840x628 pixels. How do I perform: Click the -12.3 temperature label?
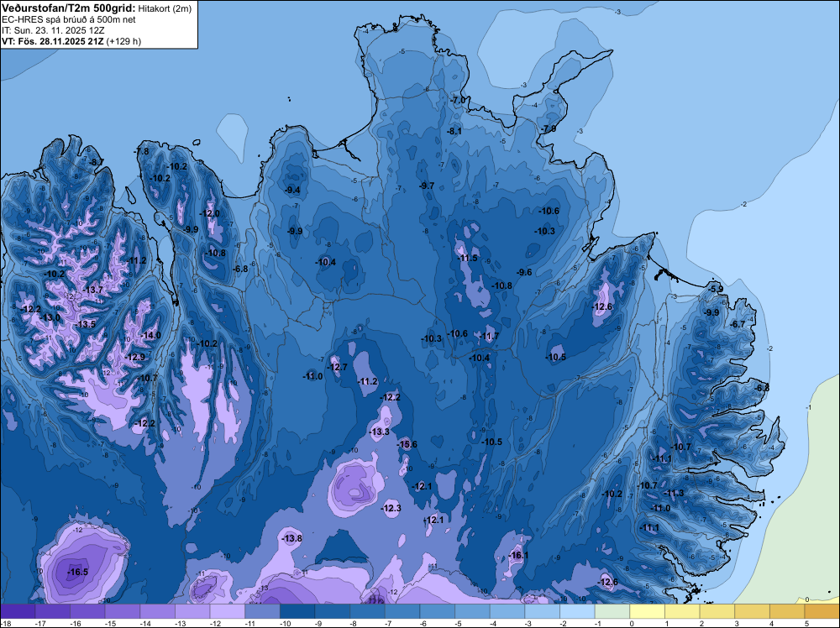tap(391, 508)
